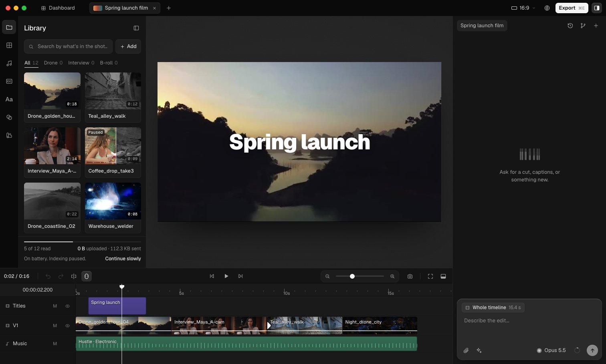Attach a file with the paperclip icon
606x364 pixels.
point(466,350)
